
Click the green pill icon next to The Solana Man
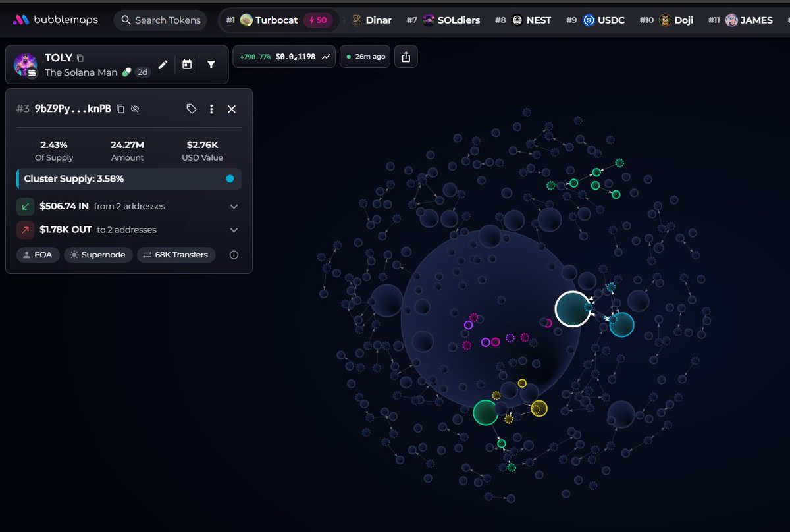coord(126,72)
